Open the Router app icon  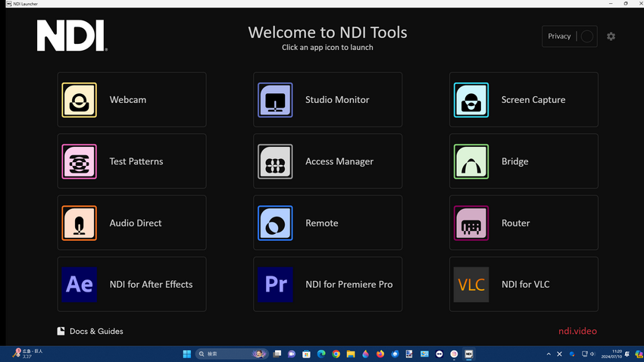coord(471,223)
